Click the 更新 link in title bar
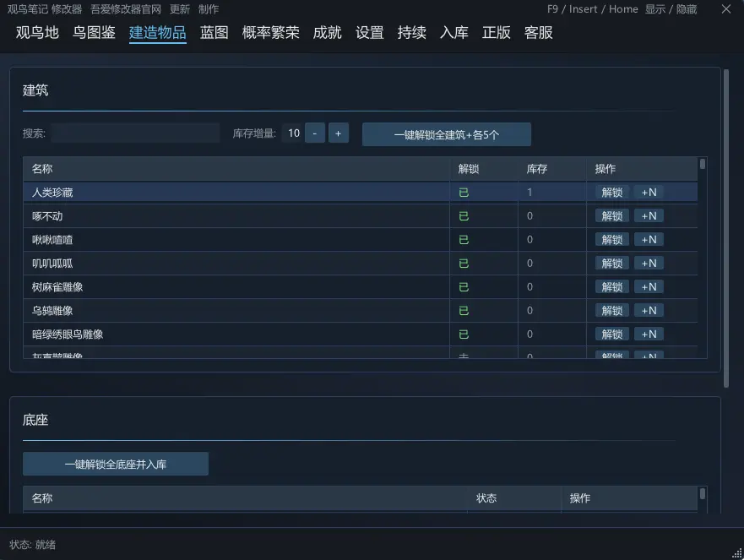744x560 pixels. tap(180, 9)
